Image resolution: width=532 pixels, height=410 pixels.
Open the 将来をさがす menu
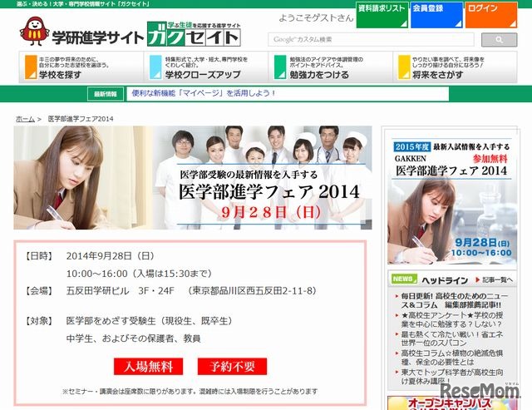[455, 67]
